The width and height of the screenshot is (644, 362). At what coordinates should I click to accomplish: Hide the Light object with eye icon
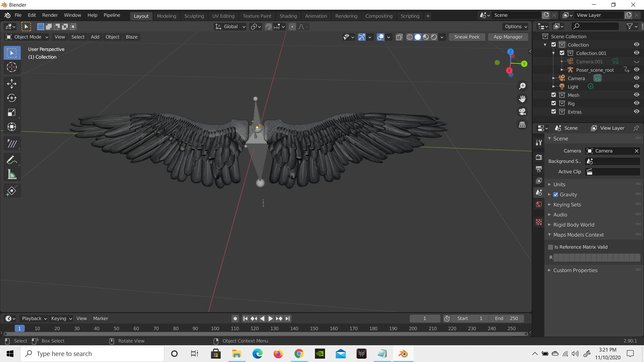click(x=636, y=86)
